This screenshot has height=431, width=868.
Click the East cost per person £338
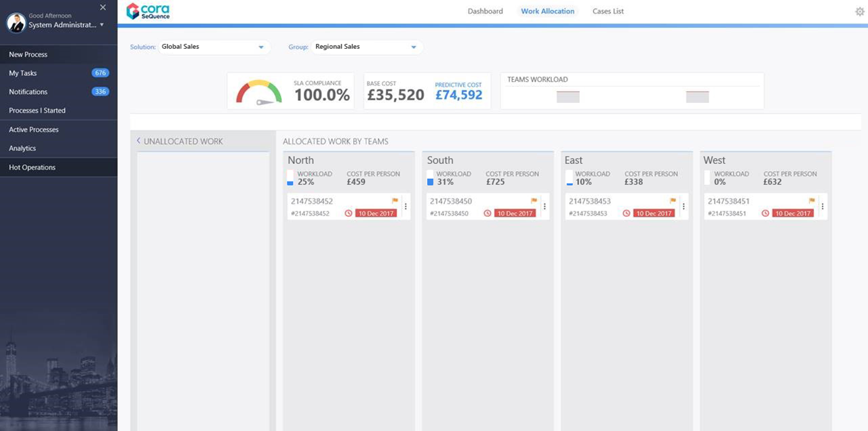coord(634,182)
